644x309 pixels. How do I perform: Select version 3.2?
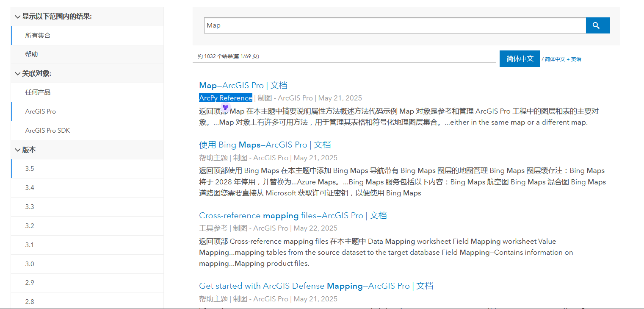pyautogui.click(x=87, y=226)
